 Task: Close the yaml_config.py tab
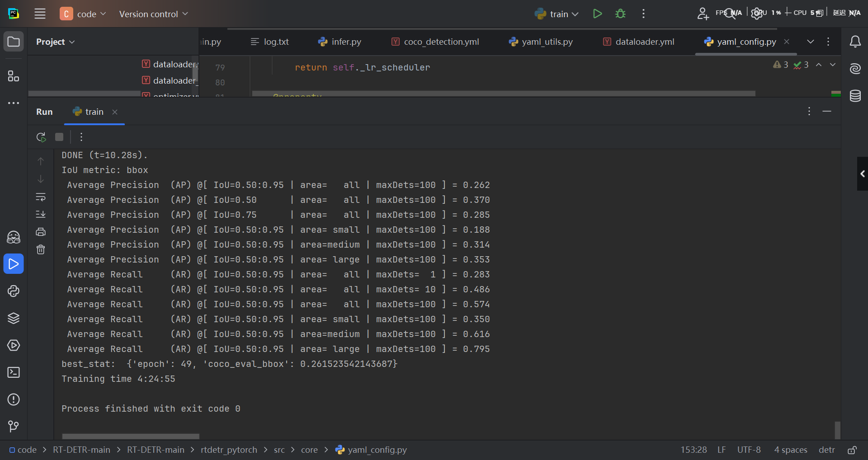click(787, 42)
